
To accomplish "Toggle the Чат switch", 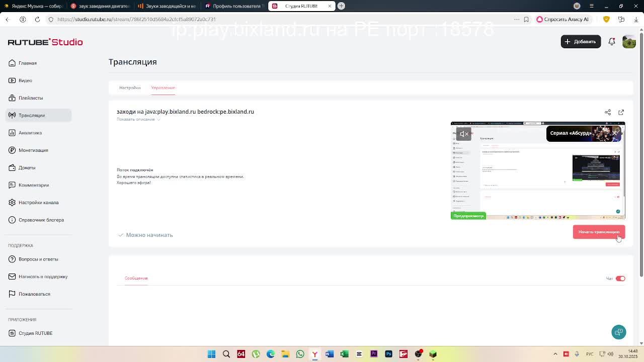I will (620, 279).
